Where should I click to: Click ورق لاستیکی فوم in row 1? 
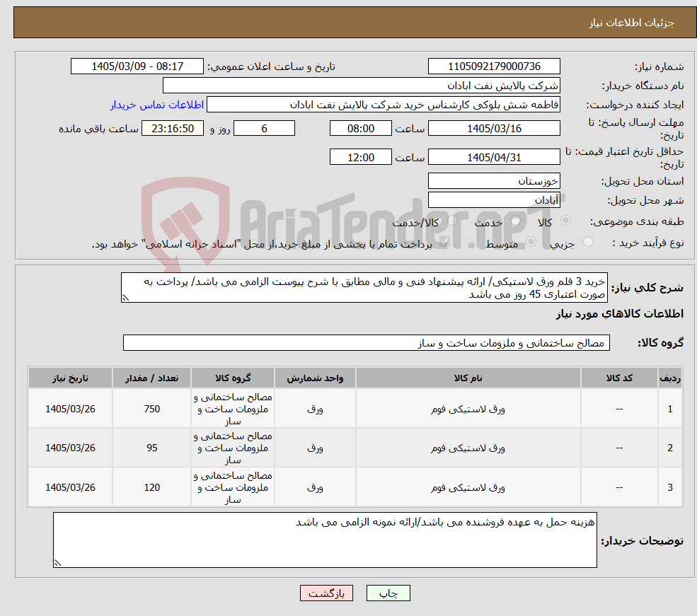(x=468, y=409)
